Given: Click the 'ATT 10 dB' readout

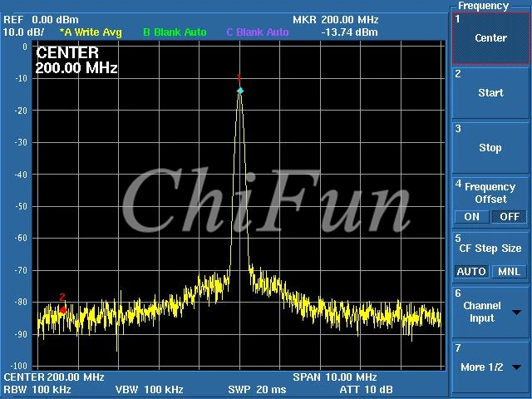Looking at the screenshot, I should click(366, 390).
